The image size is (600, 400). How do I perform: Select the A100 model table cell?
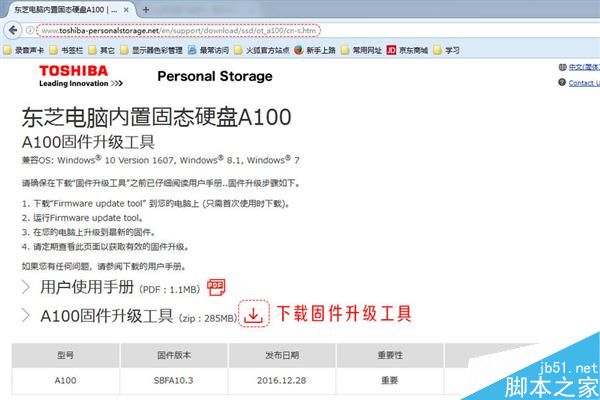click(x=65, y=381)
